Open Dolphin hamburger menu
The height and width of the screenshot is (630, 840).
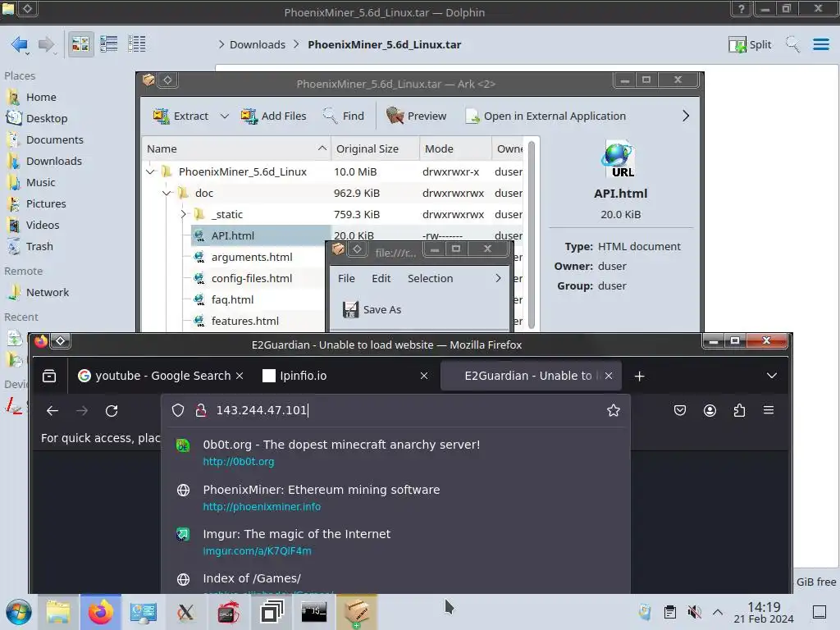coord(820,44)
